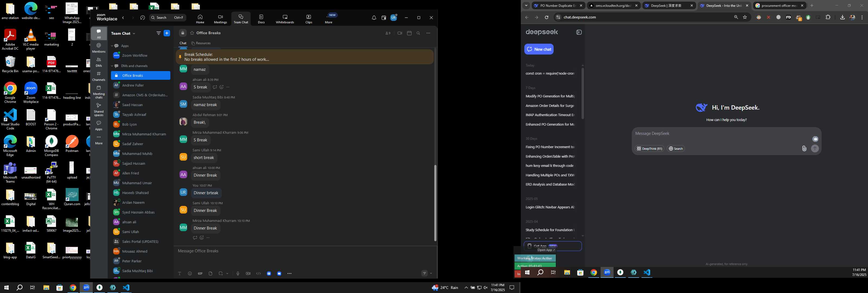
Task: Open the emoji picker in Zoom message toolbar
Action: coord(190,273)
